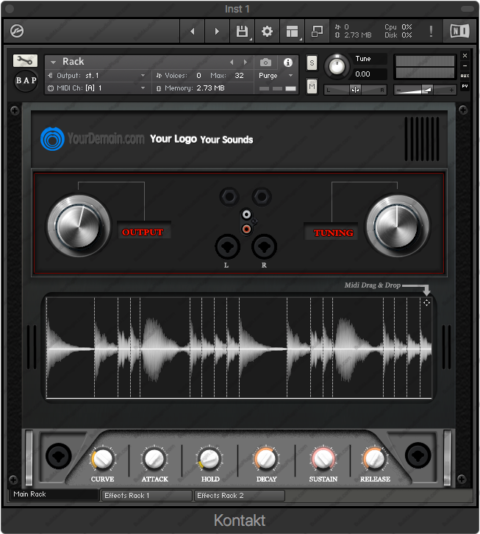Click the BAP instrument badge

tap(26, 80)
